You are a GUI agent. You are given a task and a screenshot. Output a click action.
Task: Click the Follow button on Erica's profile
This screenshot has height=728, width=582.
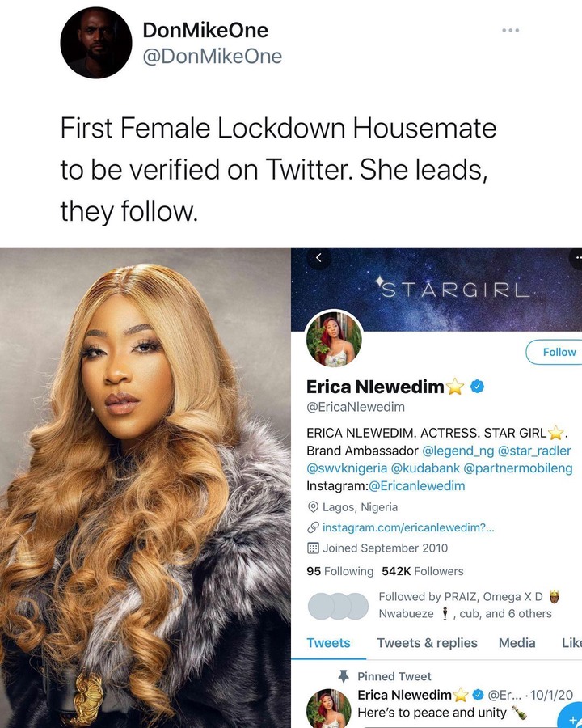tap(555, 352)
